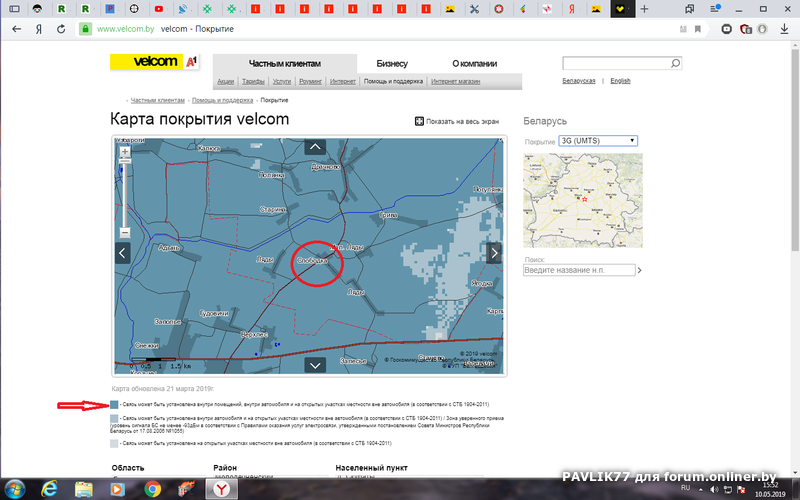
Task: Click the Введите название н.п. search field
Action: pos(579,270)
